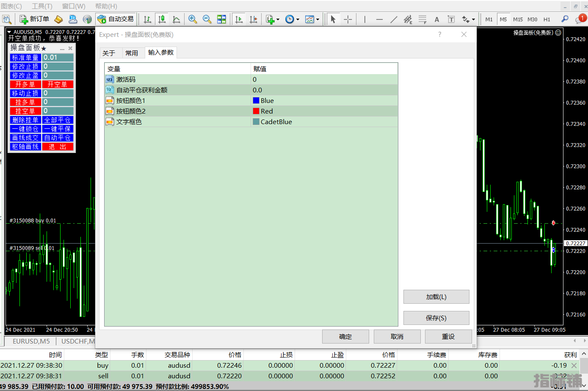
Task: Switch to H1 timeframe
Action: [x=547, y=19]
